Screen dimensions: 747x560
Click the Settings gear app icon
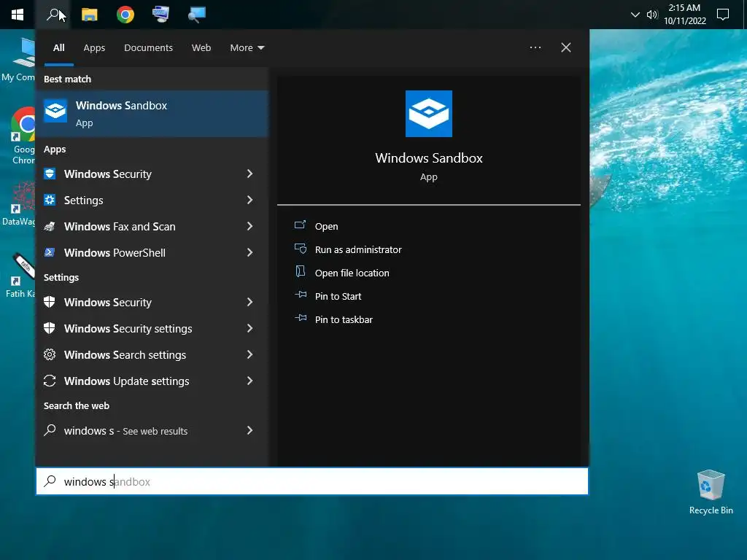coord(50,200)
